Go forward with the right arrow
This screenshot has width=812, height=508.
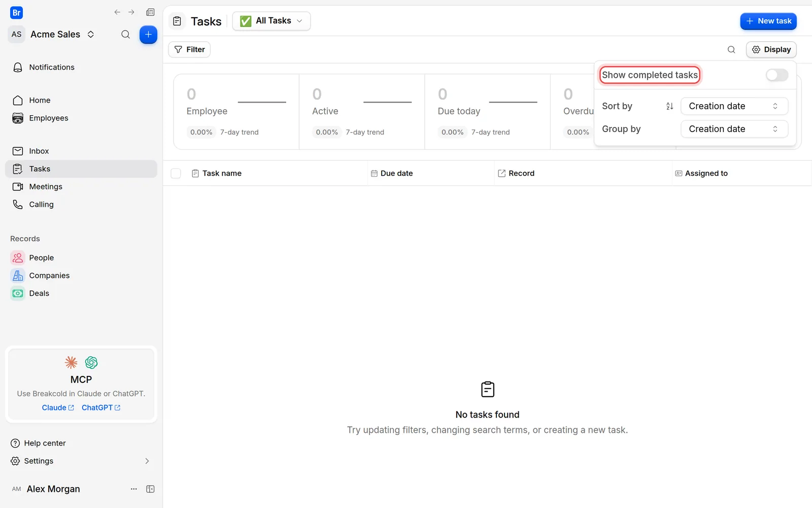point(131,12)
